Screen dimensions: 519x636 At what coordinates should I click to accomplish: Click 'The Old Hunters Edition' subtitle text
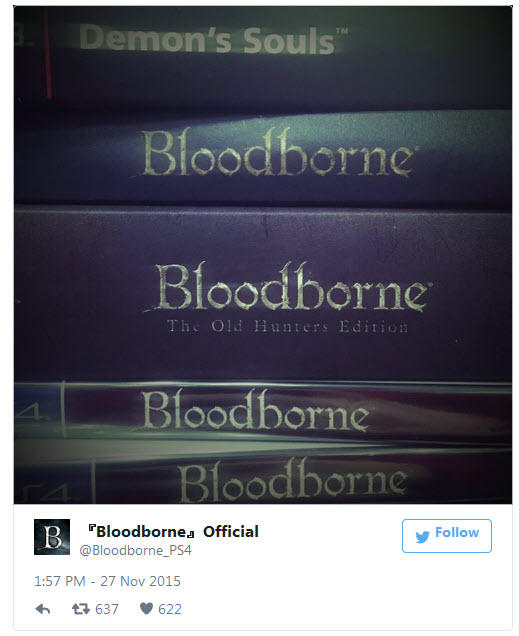point(287,326)
